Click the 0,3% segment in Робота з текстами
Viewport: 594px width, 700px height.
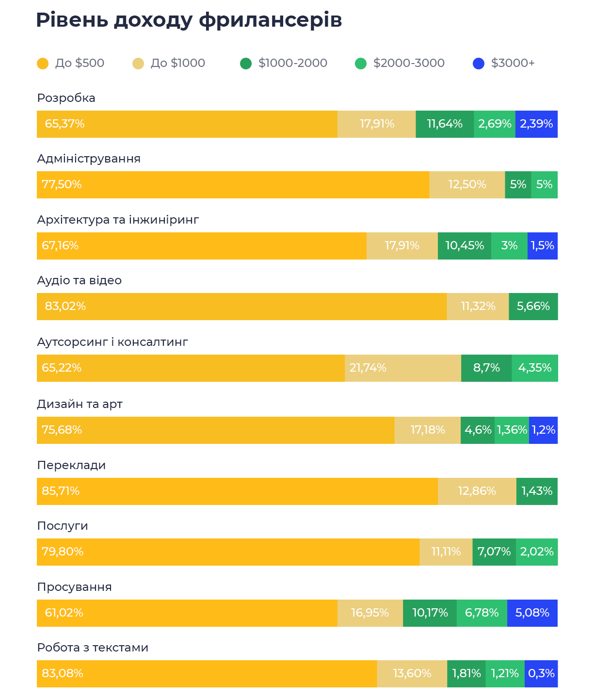coord(541,674)
